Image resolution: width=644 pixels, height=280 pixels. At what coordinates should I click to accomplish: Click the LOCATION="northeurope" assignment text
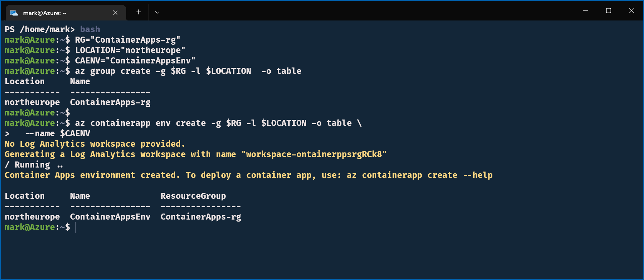click(x=130, y=50)
